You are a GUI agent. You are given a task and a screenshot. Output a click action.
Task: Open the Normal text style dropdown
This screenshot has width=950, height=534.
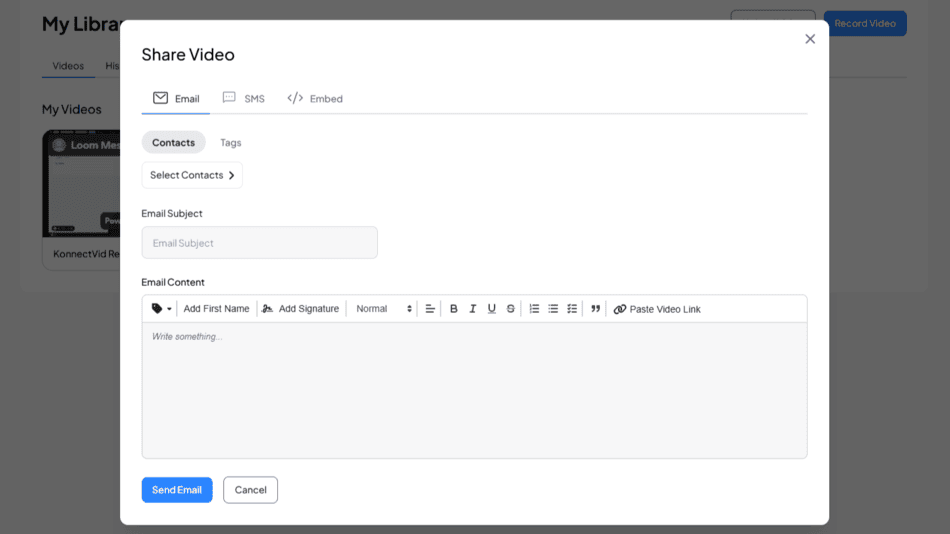pos(384,309)
